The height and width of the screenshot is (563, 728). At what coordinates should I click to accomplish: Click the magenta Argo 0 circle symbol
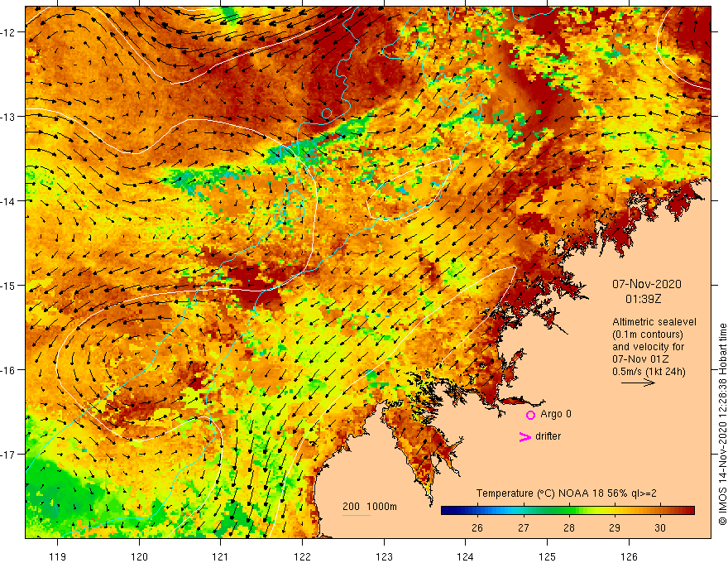[530, 415]
